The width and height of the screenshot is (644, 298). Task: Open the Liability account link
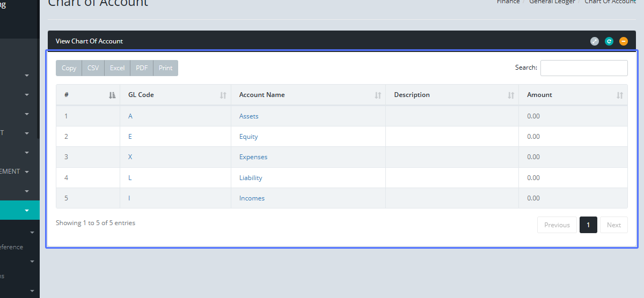coord(251,178)
